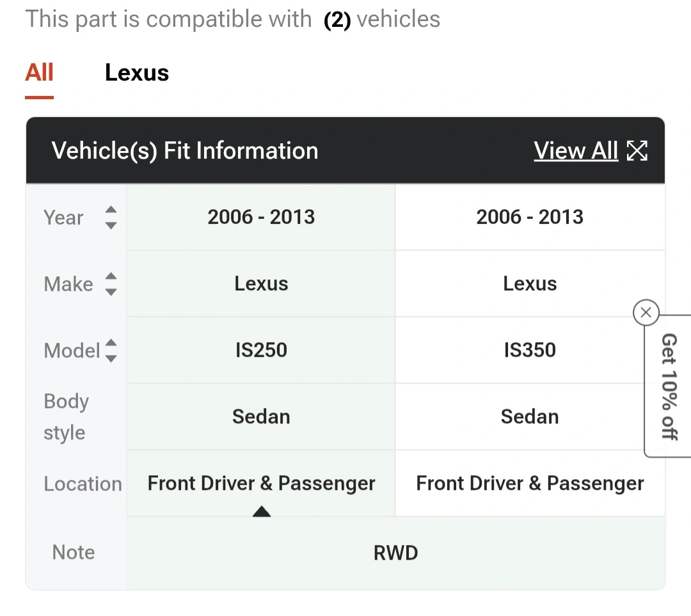
Task: Select the IS250 model cell
Action: (261, 350)
